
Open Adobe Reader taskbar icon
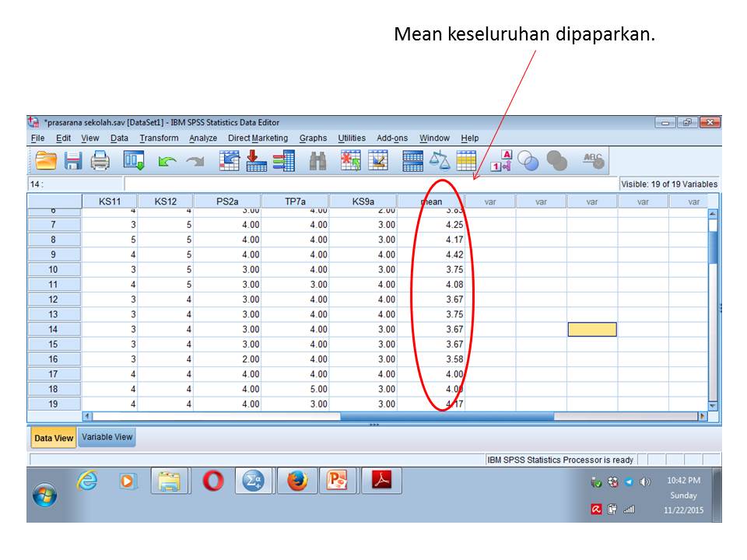[381, 481]
